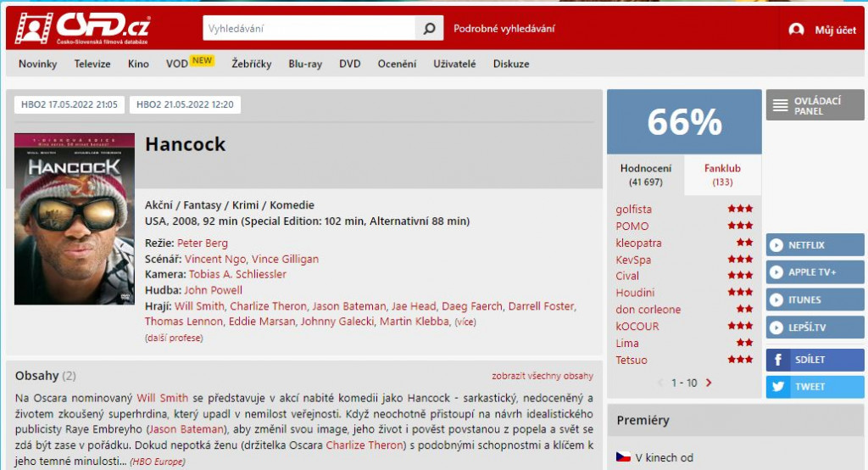The width and height of the screenshot is (868, 470).
Task: Open the Ocenění menu item
Action: pyautogui.click(x=397, y=64)
